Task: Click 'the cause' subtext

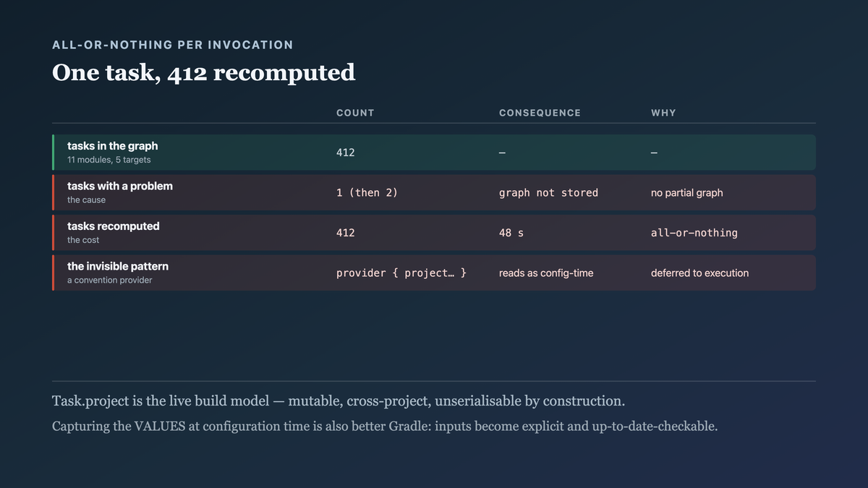Action: (x=86, y=200)
